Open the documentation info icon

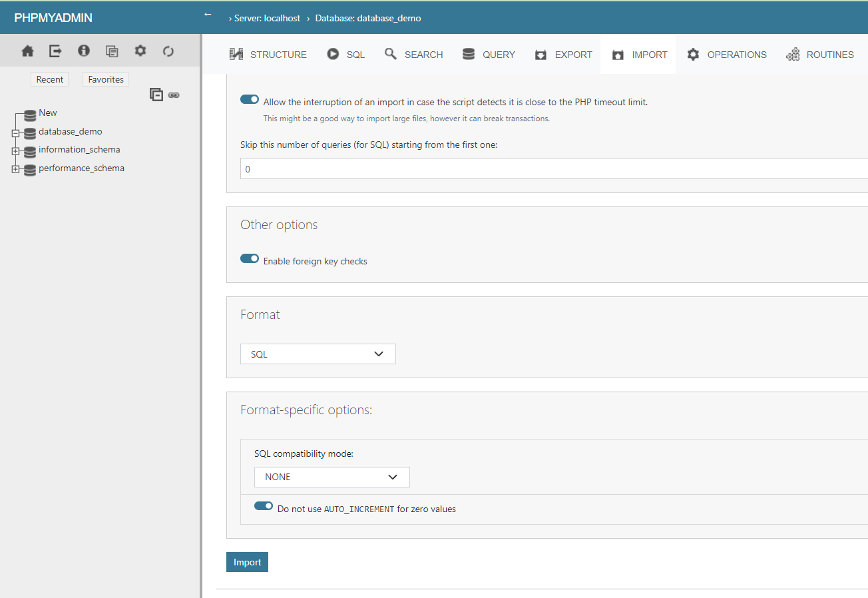click(84, 51)
